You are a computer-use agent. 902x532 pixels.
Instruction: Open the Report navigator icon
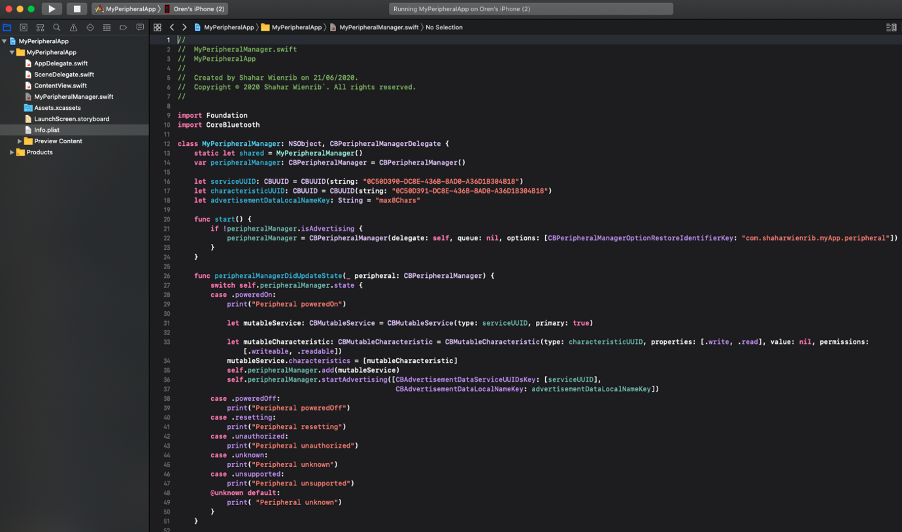pyautogui.click(x=140, y=27)
